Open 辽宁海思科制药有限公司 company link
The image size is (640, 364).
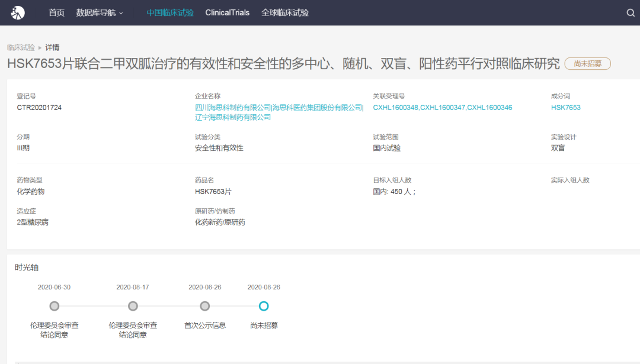[x=233, y=117]
